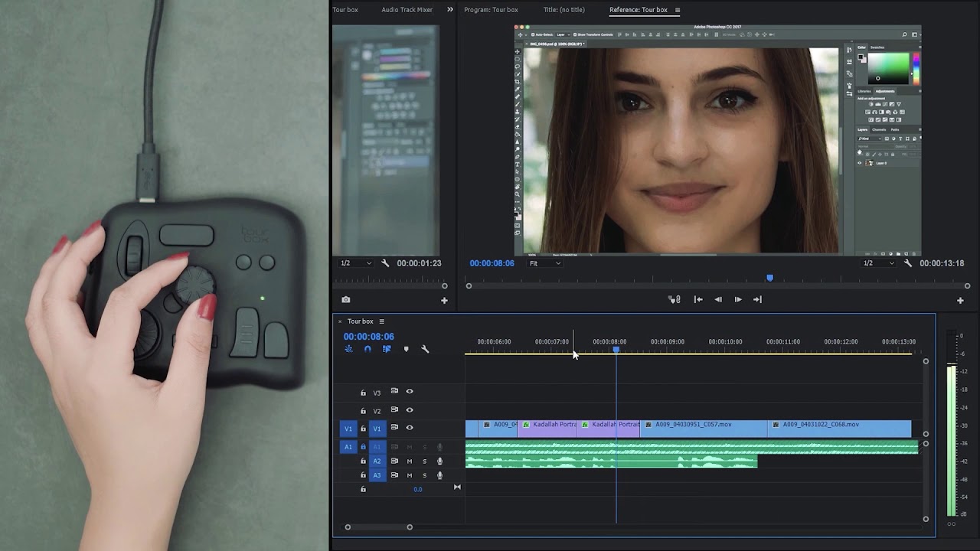The height and width of the screenshot is (551, 980).
Task: Enable voice-over record on track A2
Action: (x=439, y=461)
